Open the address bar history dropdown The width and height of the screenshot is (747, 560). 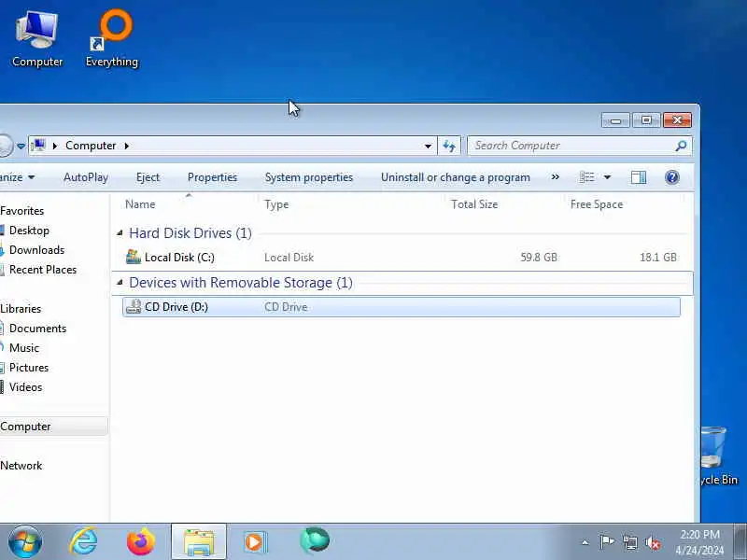click(428, 146)
